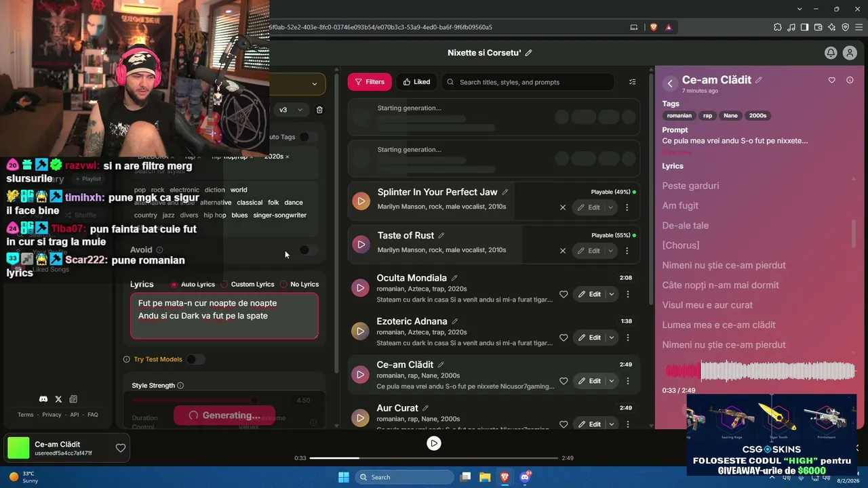
Task: Click Edit button for Oculta Mondiala
Action: tap(589, 294)
